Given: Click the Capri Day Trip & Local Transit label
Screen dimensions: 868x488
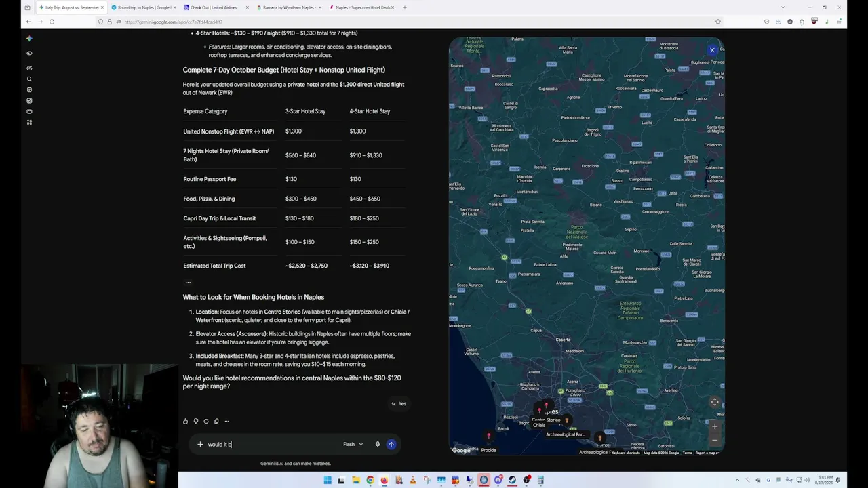Looking at the screenshot, I should point(220,218).
